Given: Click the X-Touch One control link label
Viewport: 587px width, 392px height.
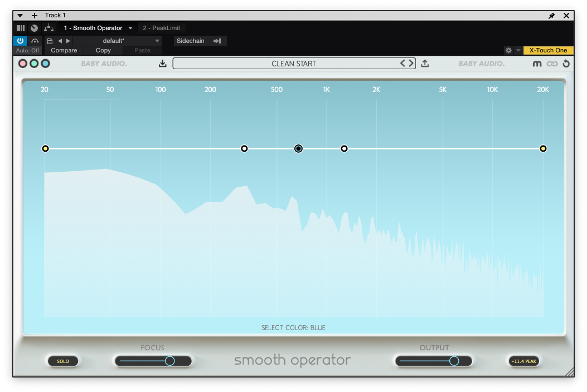Looking at the screenshot, I should pos(548,50).
